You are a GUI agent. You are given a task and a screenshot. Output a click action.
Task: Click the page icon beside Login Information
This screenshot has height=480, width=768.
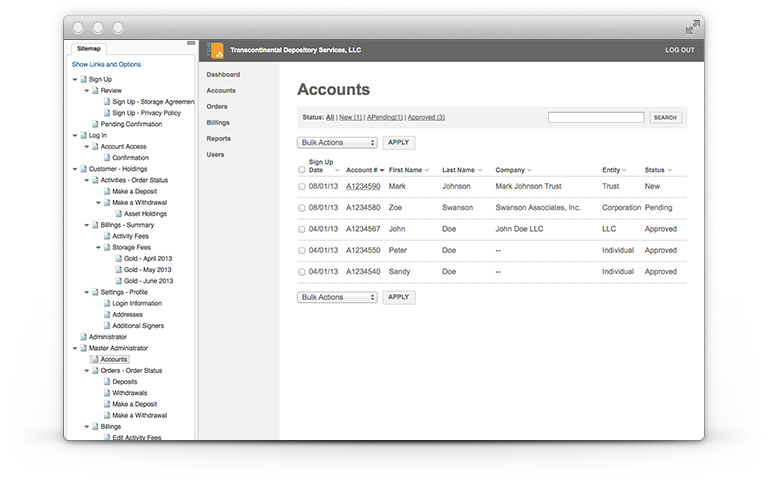click(x=107, y=303)
